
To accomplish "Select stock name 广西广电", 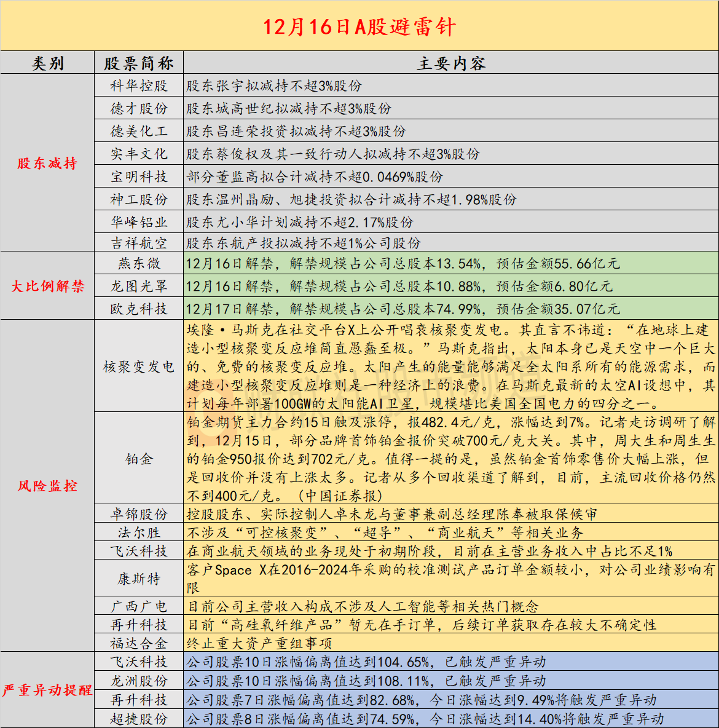I will [139, 606].
